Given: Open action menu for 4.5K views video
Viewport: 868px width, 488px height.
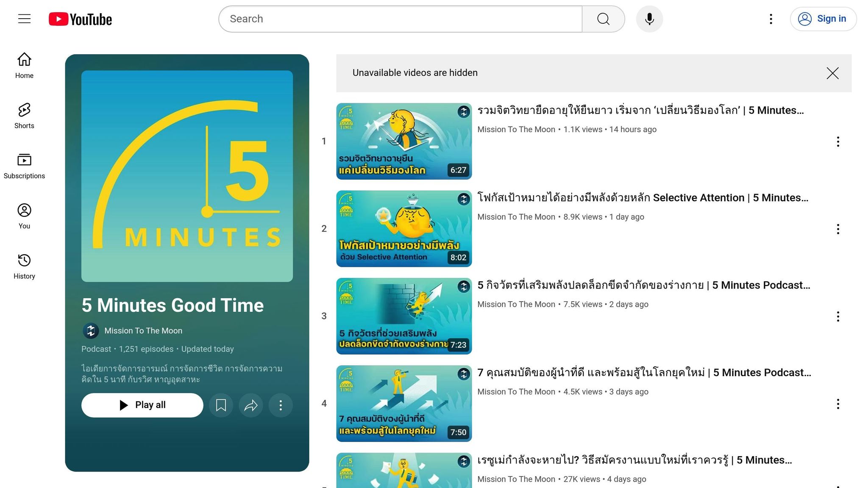Looking at the screenshot, I should [x=838, y=404].
